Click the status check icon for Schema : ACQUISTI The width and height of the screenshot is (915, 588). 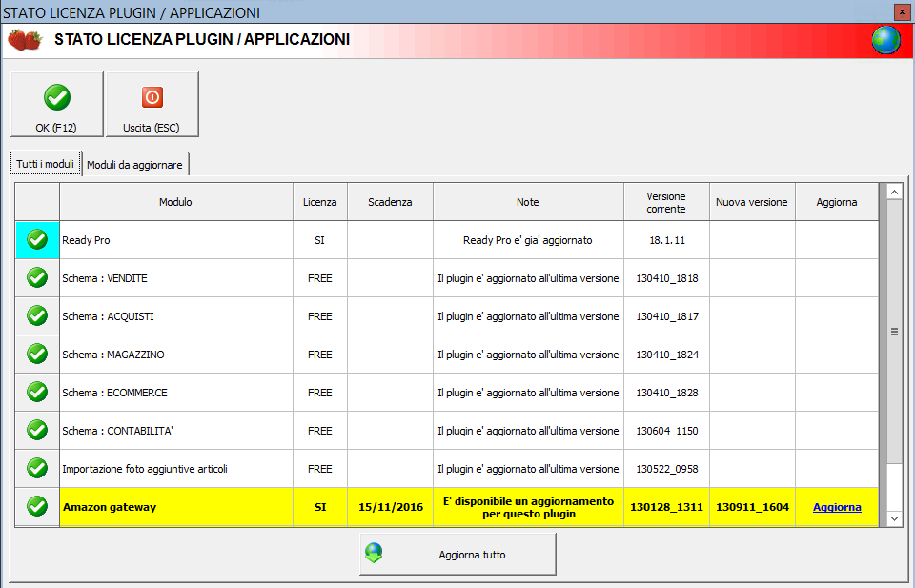37,315
